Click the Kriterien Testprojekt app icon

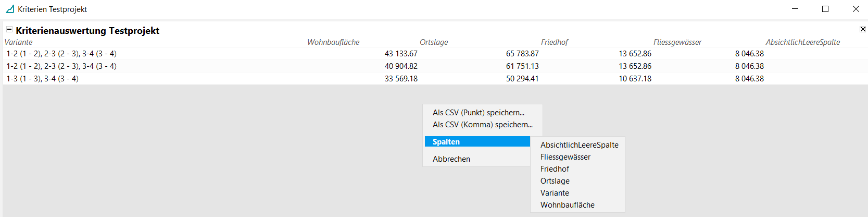pyautogui.click(x=10, y=9)
